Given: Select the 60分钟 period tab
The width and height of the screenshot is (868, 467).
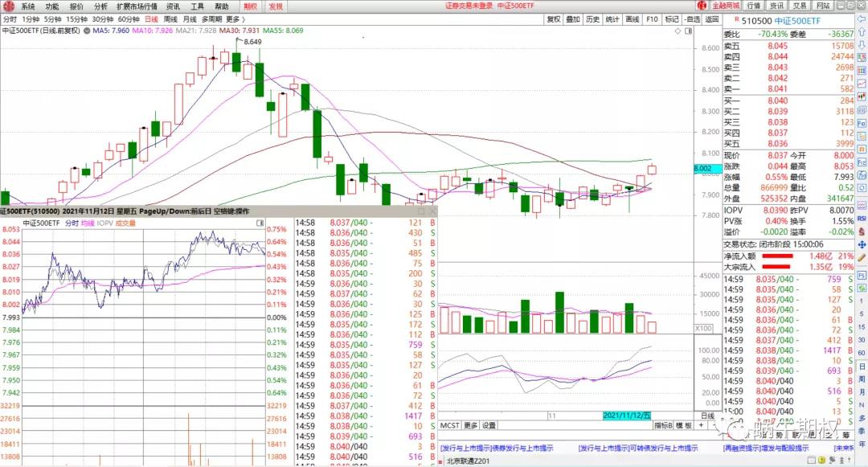Looking at the screenshot, I should (128, 18).
